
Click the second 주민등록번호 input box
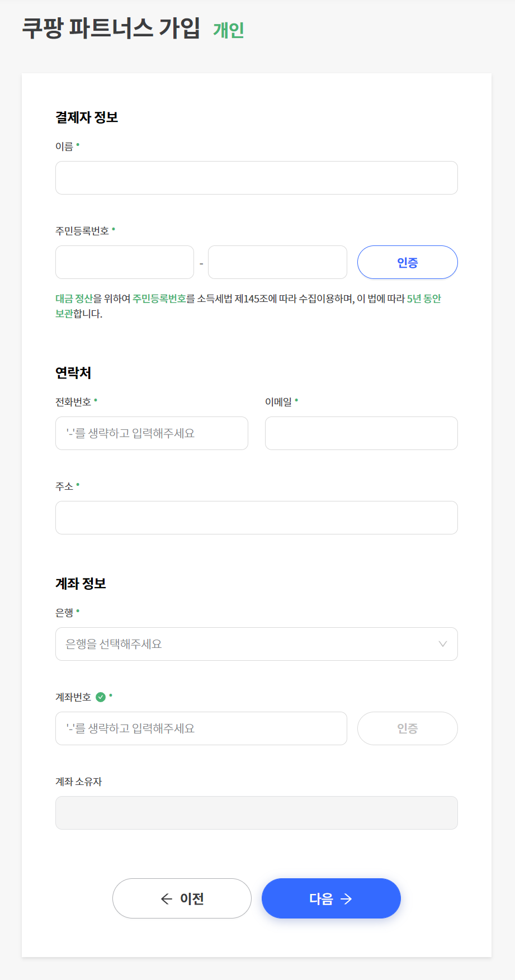[277, 262]
